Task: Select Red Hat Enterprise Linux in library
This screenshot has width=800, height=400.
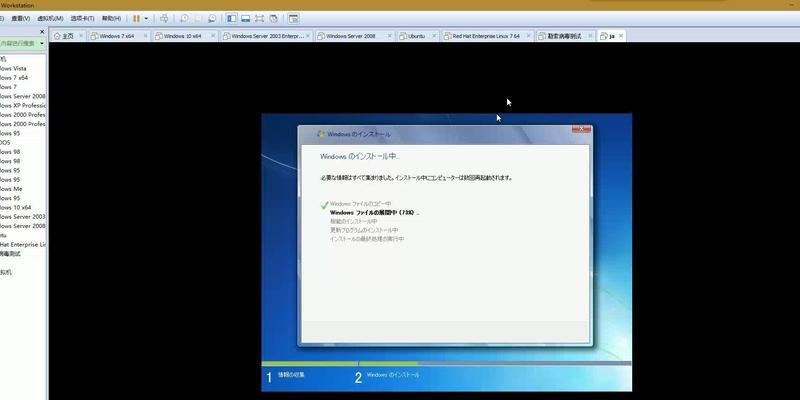Action: coord(23,244)
